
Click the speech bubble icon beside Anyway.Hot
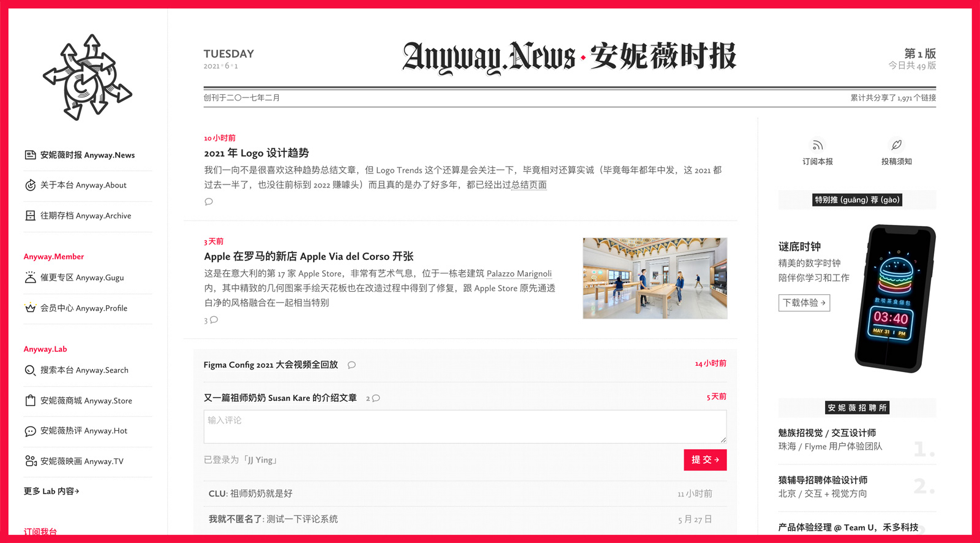[x=30, y=431]
